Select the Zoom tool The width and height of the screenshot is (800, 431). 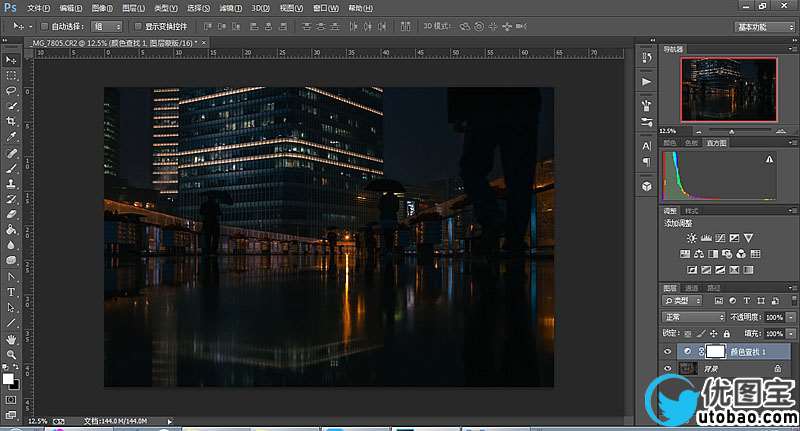pyautogui.click(x=11, y=354)
